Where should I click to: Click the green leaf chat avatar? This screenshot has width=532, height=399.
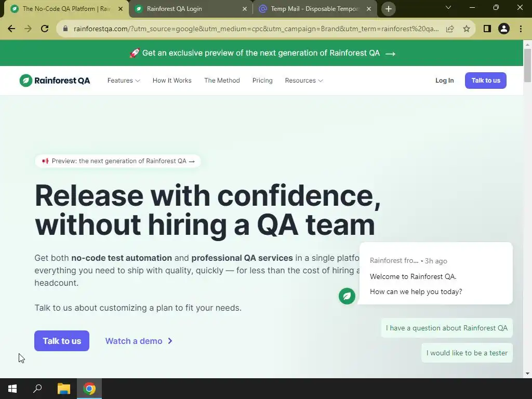pos(347,296)
